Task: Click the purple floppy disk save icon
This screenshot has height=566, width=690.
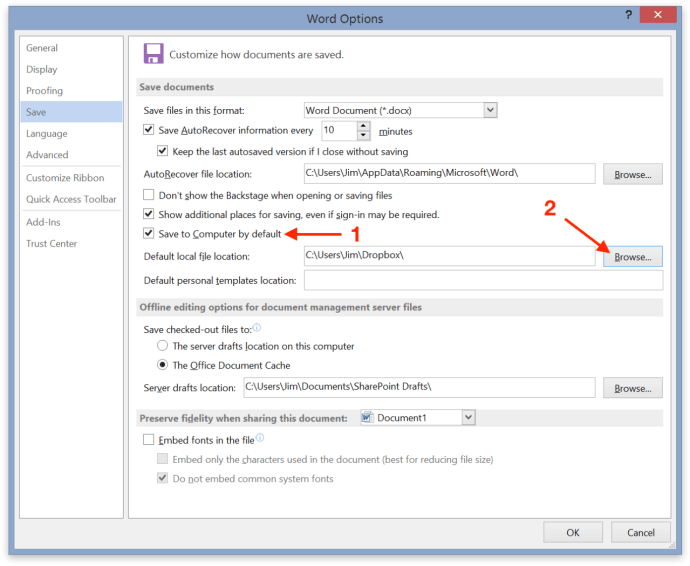Action: coord(153,54)
